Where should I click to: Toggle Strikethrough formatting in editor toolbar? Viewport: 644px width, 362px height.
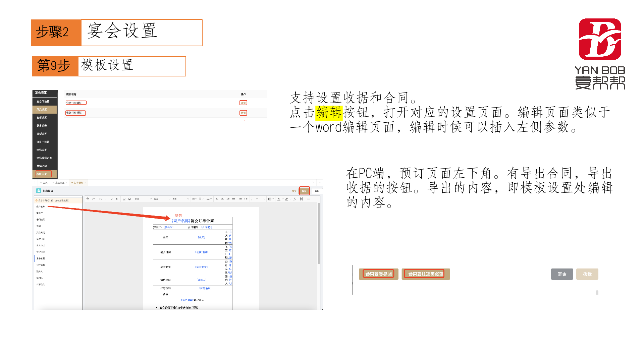click(x=117, y=199)
